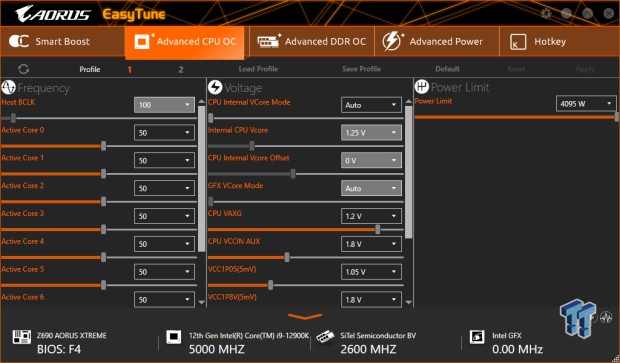Click the CPU VAXG slider handle
The width and height of the screenshot is (620, 363).
[x=378, y=229]
